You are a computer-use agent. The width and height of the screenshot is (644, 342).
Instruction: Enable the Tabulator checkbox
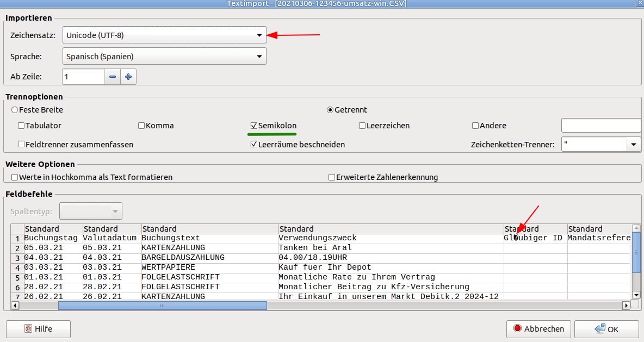point(21,126)
